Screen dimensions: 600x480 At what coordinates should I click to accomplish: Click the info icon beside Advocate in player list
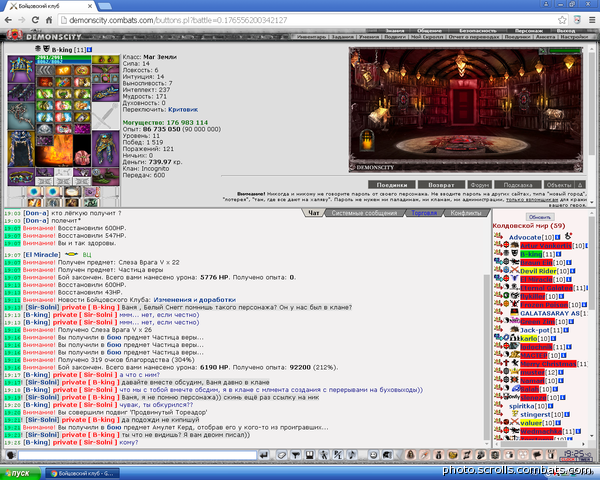point(558,237)
